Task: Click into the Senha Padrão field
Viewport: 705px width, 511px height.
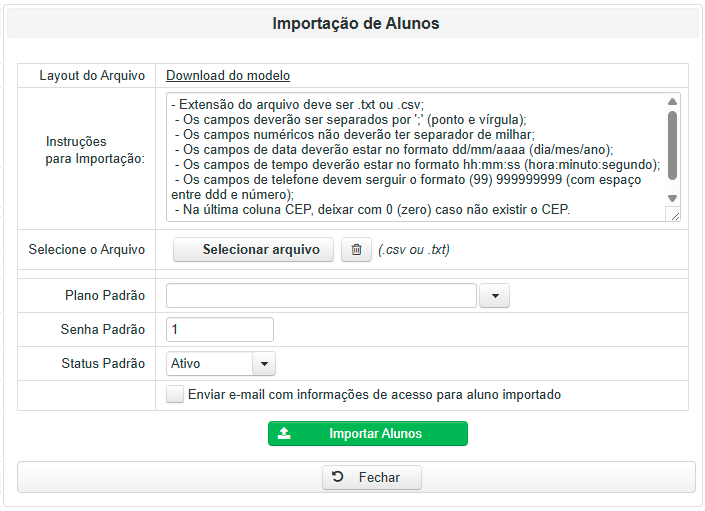Action: 220,330
